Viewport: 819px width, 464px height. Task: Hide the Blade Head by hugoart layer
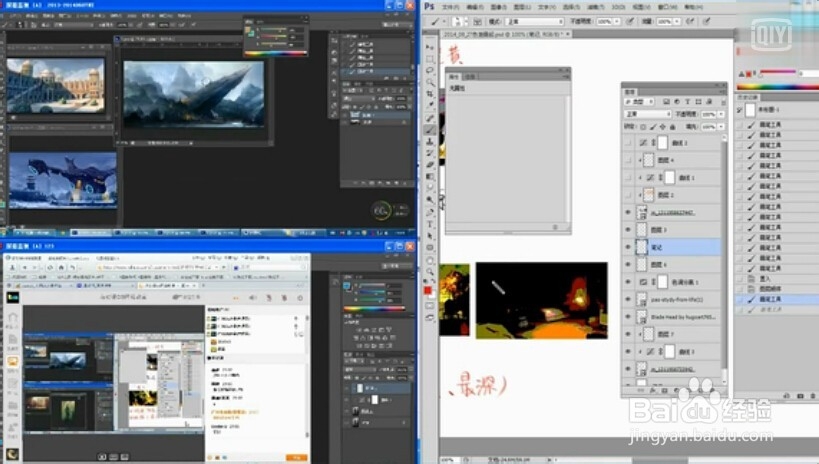(628, 317)
